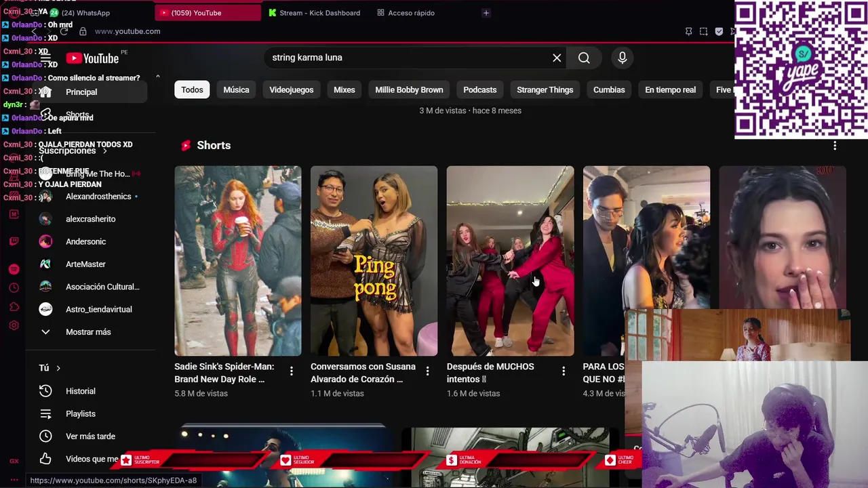Viewport: 868px width, 488px height.
Task: Play the short with hand over mouth
Action: point(783,237)
